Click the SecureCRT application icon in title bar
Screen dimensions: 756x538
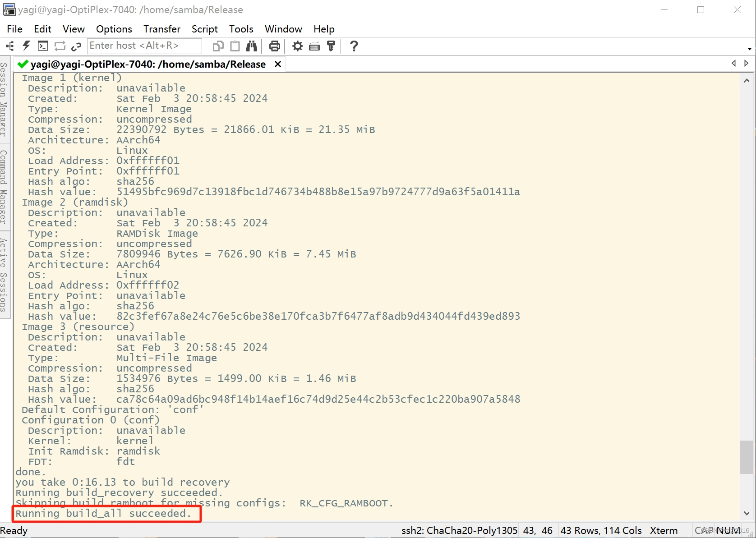[9, 9]
